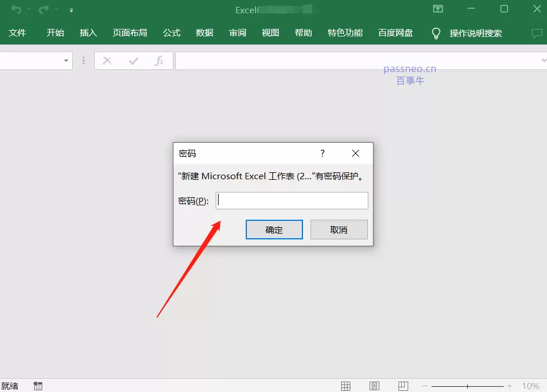Open Ribbon Display Options at top right

click(438, 9)
